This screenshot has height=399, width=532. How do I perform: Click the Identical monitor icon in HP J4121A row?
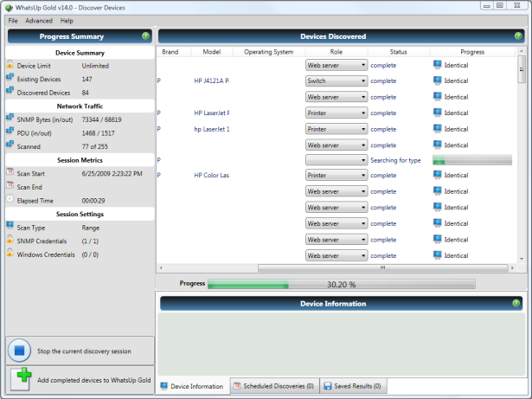(x=437, y=81)
